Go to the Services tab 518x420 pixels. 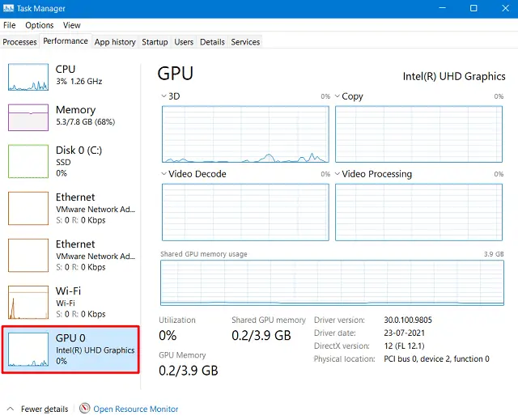click(245, 41)
